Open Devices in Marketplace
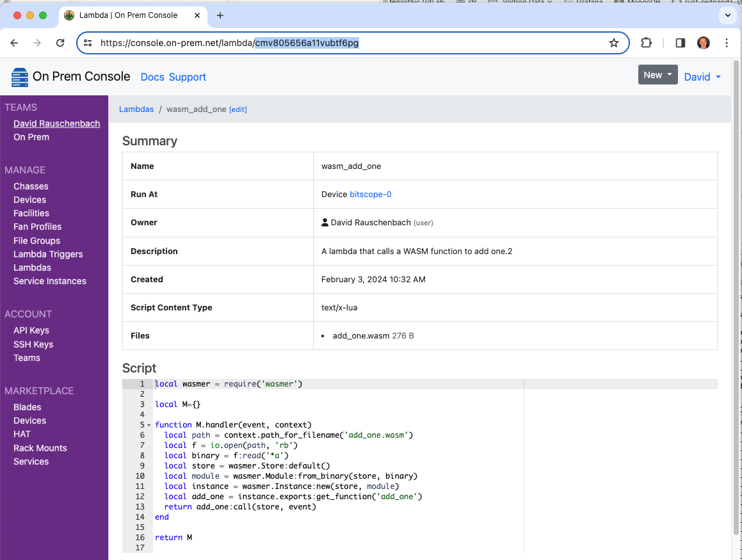Viewport: 742px width, 560px height. coord(30,420)
